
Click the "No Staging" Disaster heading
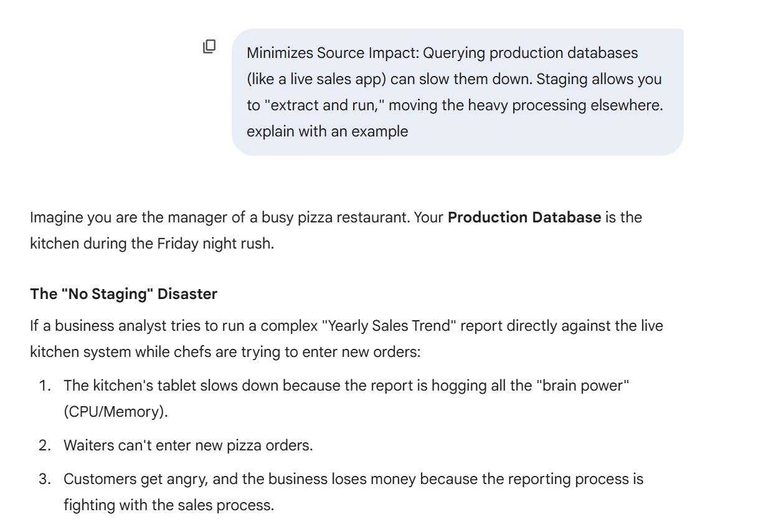[x=123, y=294]
